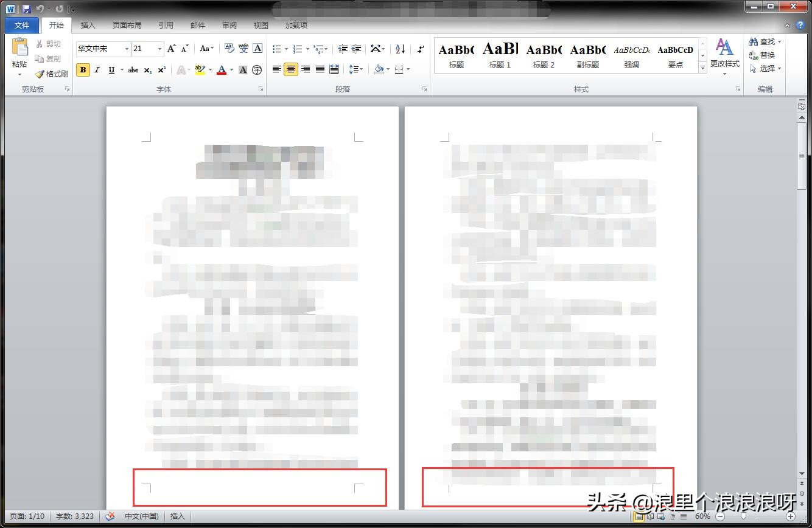Screen dimensions: 812x528
Task: Click the Sort (A-Z) icon
Action: (400, 49)
